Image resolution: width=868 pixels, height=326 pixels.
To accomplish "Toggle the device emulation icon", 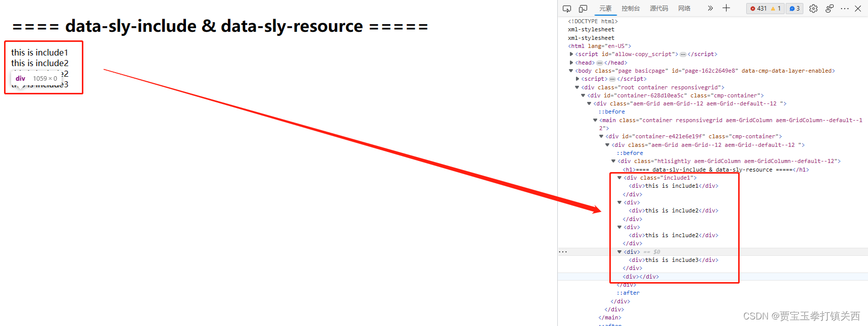I will 583,9.
